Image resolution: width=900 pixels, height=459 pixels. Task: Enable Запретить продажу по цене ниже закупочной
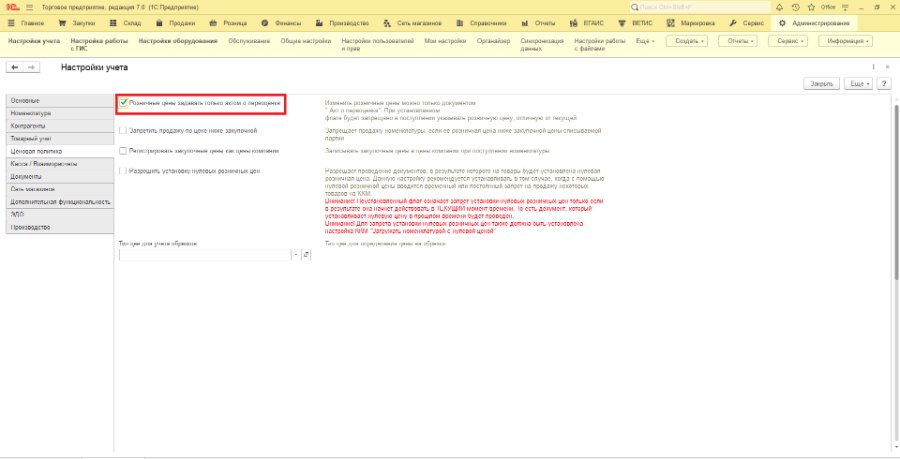point(123,131)
